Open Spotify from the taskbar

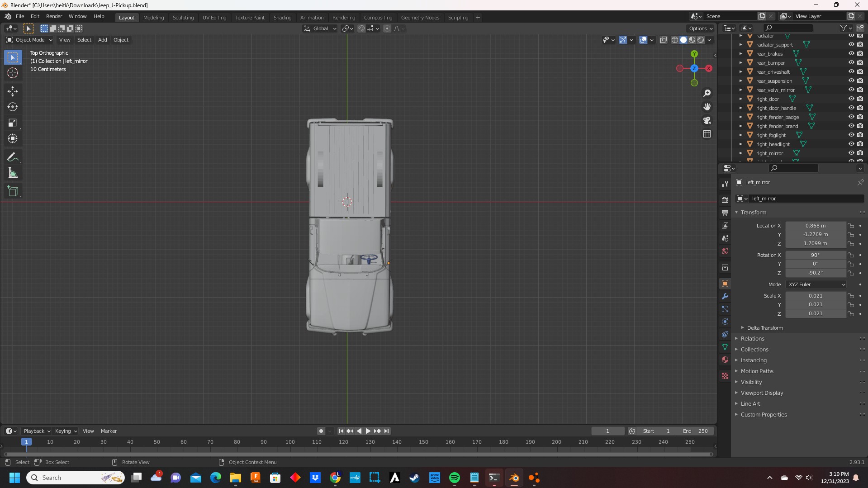pyautogui.click(x=454, y=478)
